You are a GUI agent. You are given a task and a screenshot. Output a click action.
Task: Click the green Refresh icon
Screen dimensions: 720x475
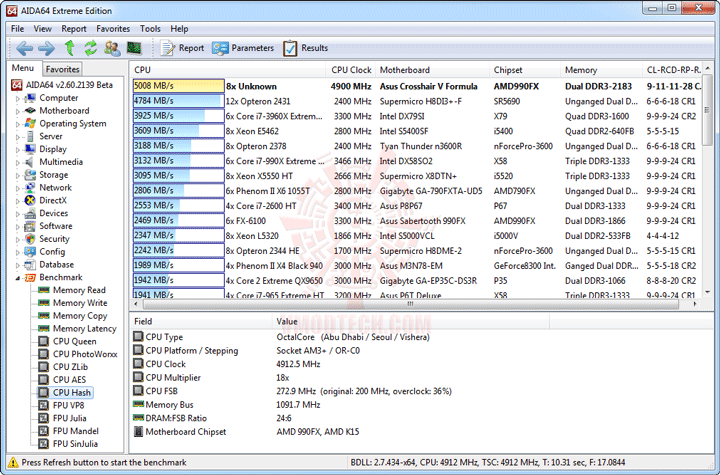point(90,48)
